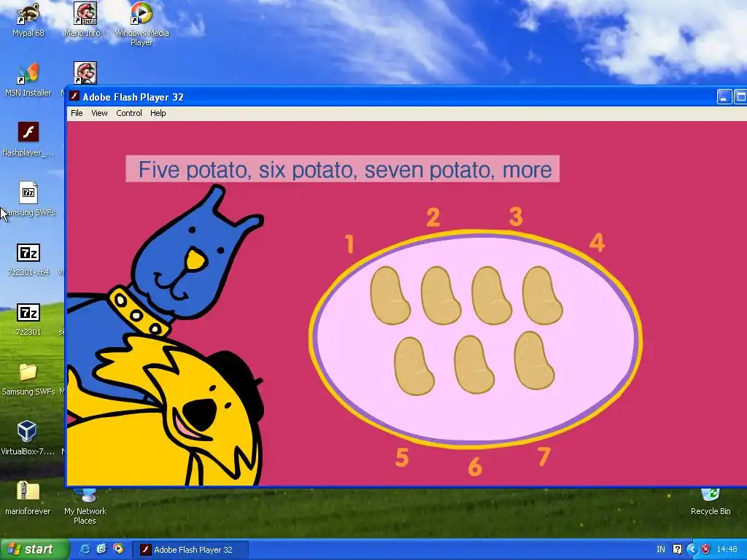Select the flashplayer desktop icon
The width and height of the screenshot is (747, 560).
tap(28, 139)
